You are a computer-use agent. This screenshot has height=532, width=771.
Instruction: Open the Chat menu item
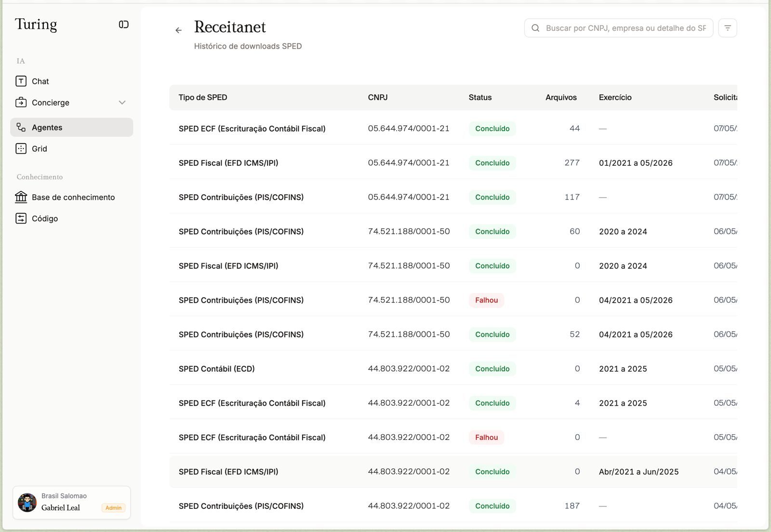(x=71, y=81)
